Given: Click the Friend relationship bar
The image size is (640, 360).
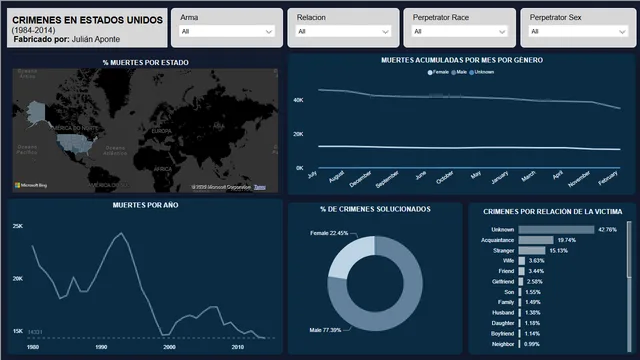Looking at the screenshot, I should (522, 271).
